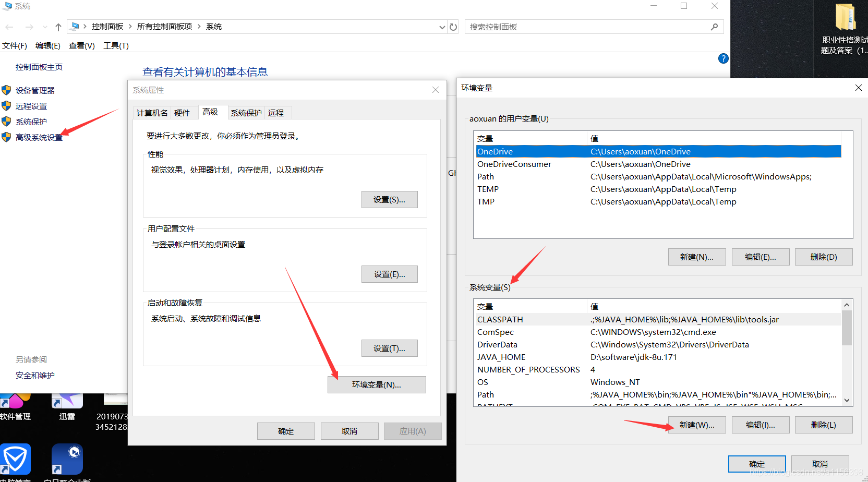Click 设置(T)... startup recovery button

pyautogui.click(x=389, y=348)
